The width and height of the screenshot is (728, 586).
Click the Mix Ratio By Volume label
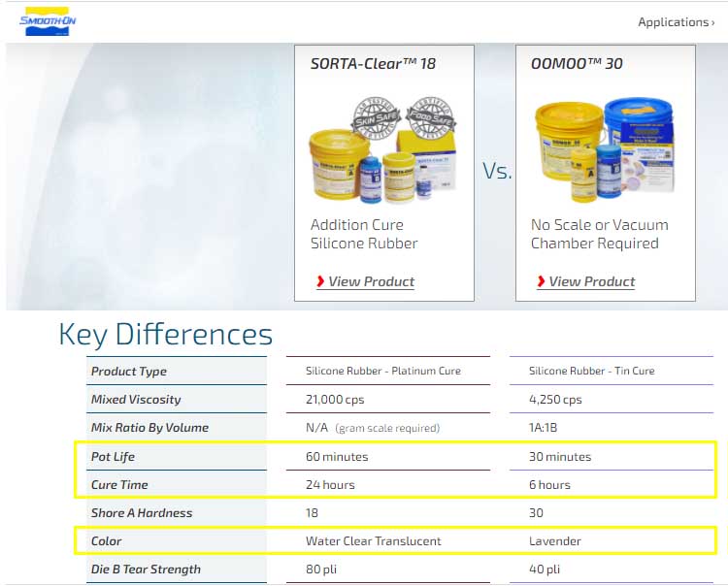pos(149,427)
